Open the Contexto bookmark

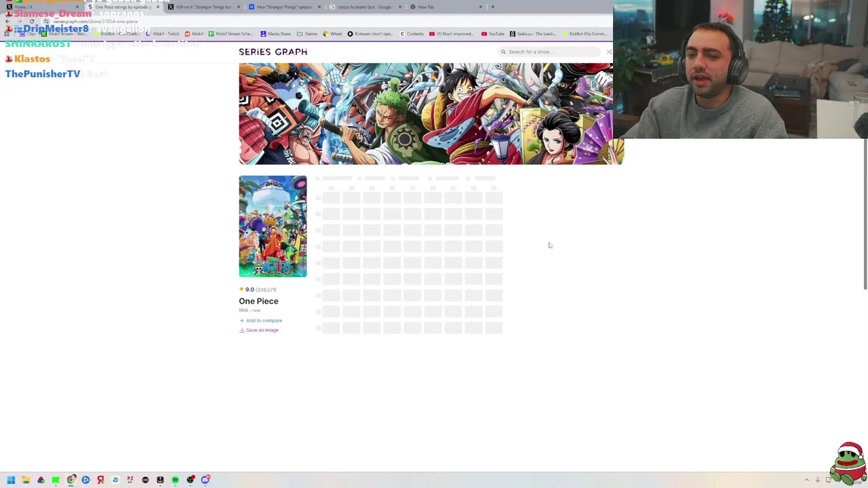pyautogui.click(x=412, y=34)
